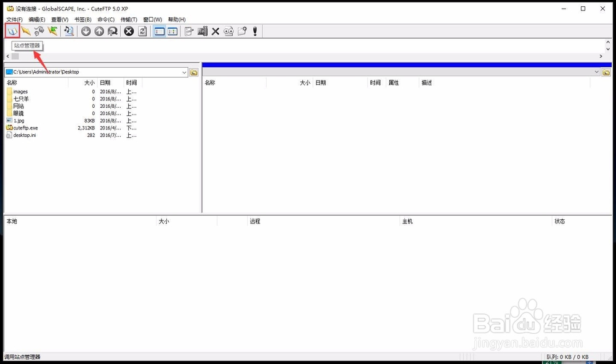The height and width of the screenshot is (364, 616).
Task: Click the Execute exclamation mark icon
Action: pyautogui.click(x=255, y=31)
